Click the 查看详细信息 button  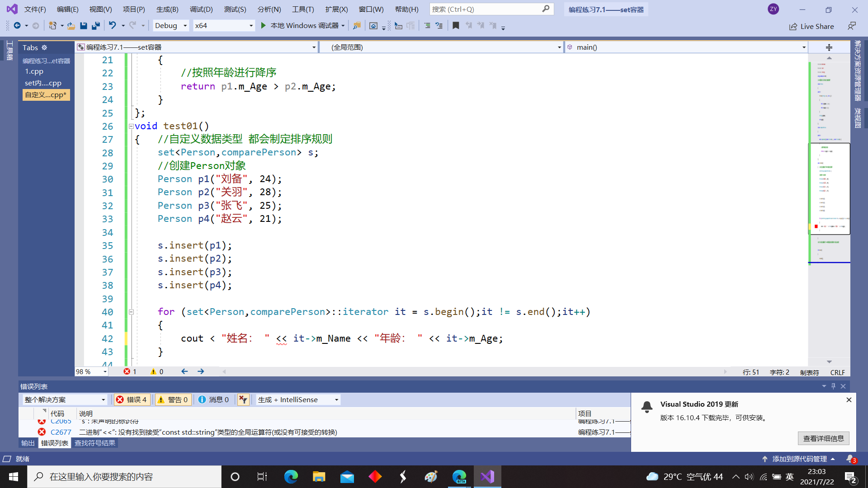tap(823, 438)
